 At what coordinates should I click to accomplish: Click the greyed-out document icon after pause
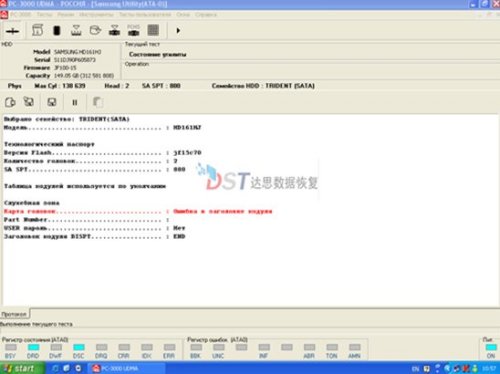point(97,102)
